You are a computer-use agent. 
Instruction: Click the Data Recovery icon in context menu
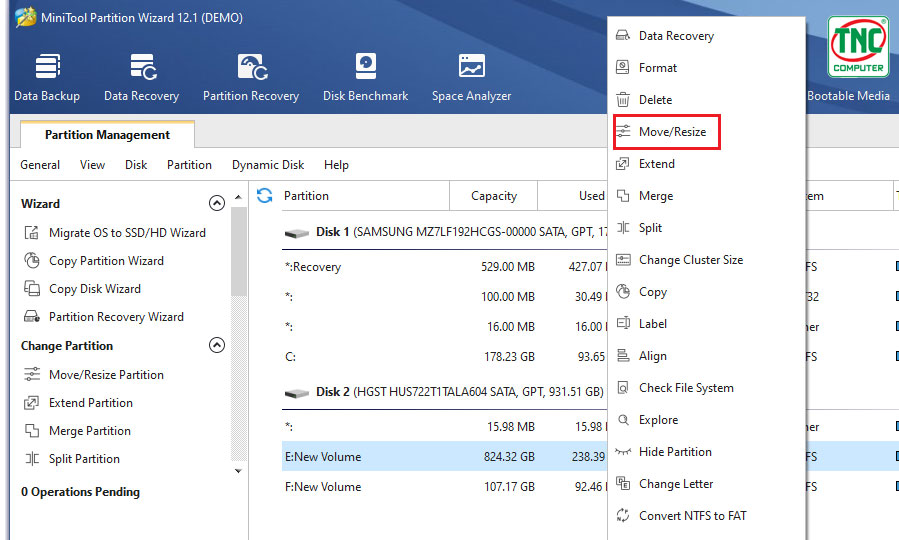point(623,36)
